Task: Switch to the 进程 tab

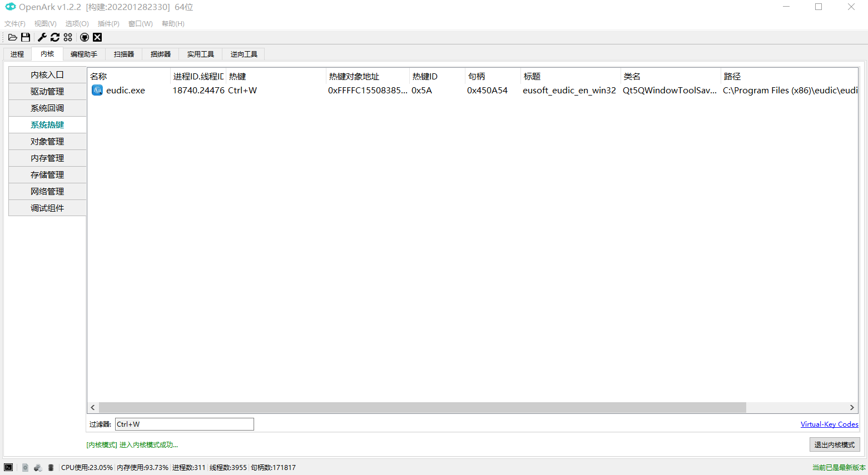Action: (17, 54)
